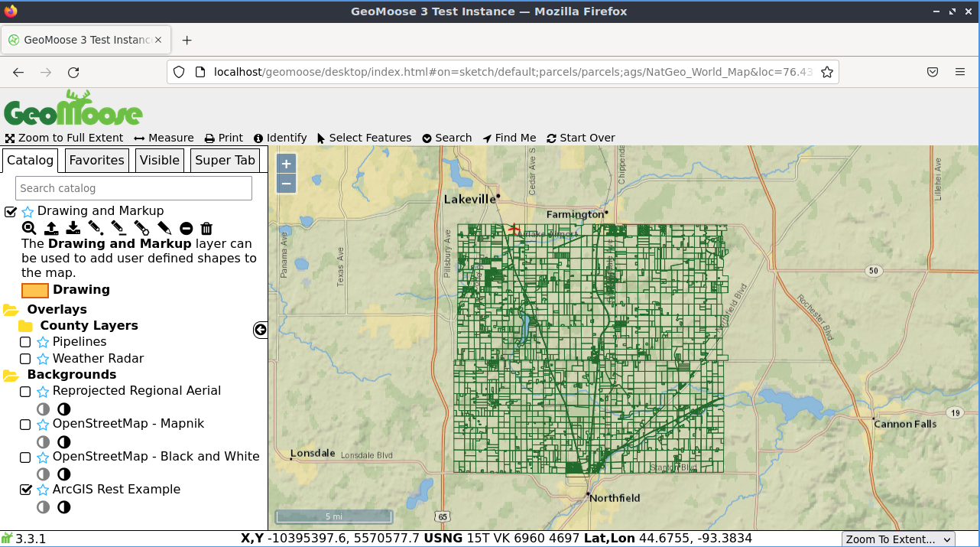Viewport: 980px width, 547px height.
Task: Add Pipelines layer to favorites via star
Action: pyautogui.click(x=43, y=342)
